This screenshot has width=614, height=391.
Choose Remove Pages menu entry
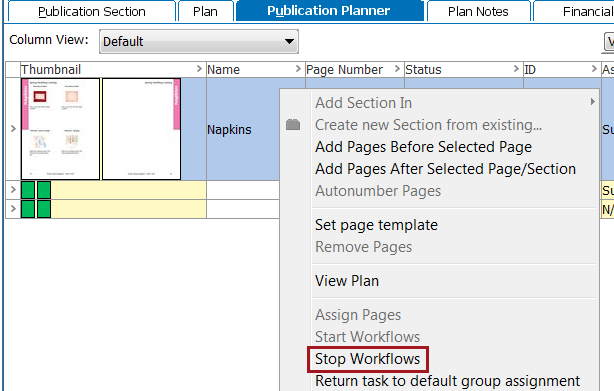click(364, 247)
